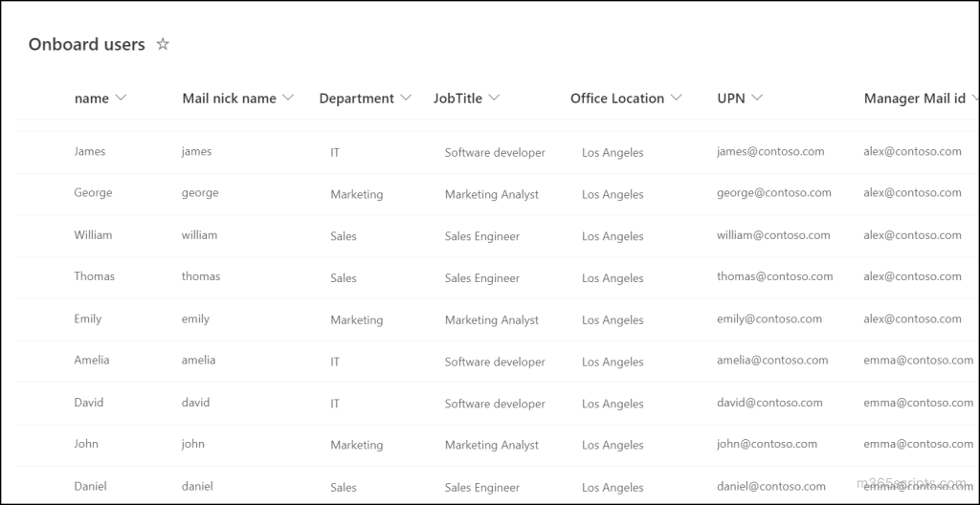Expand the JobTitle column options
This screenshot has height=505, width=980.
click(x=494, y=99)
